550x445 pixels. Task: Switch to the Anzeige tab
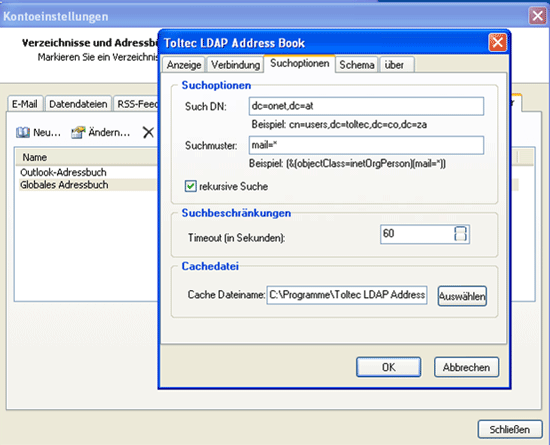click(184, 65)
